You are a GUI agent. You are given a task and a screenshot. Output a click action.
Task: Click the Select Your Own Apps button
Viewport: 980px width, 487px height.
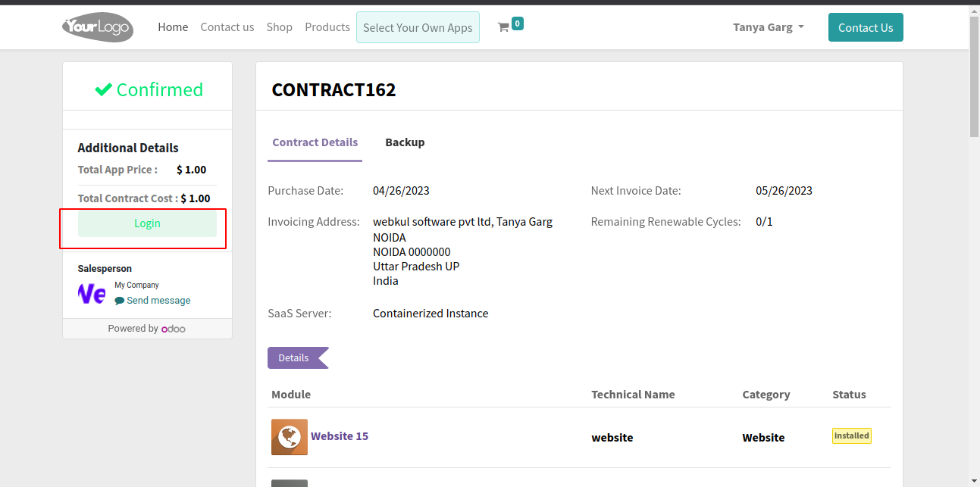pyautogui.click(x=418, y=27)
